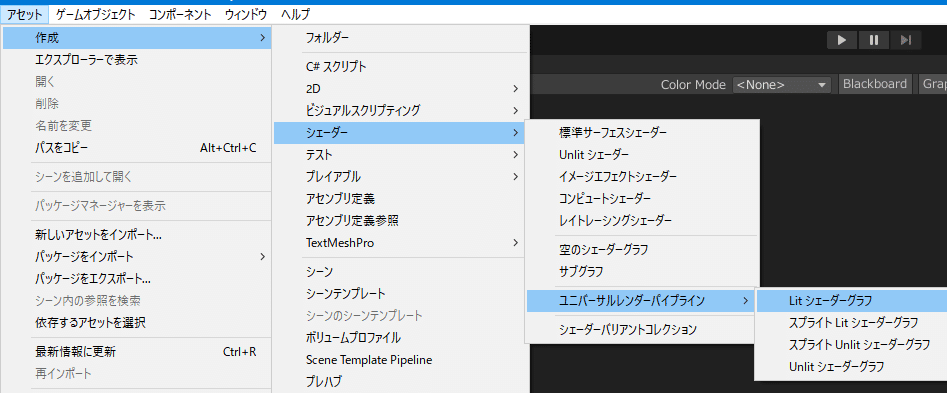Create a サブグラフ
This screenshot has width=947, height=393.
tap(641, 271)
